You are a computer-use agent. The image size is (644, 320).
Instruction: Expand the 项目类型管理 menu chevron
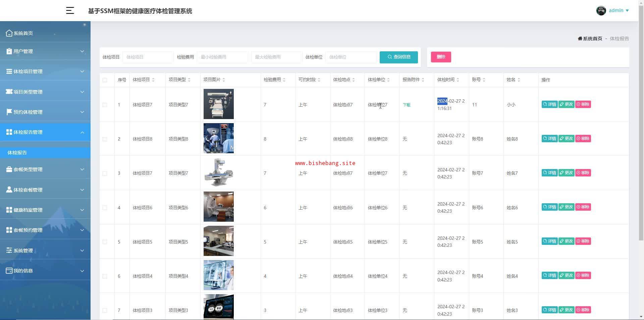tap(82, 92)
